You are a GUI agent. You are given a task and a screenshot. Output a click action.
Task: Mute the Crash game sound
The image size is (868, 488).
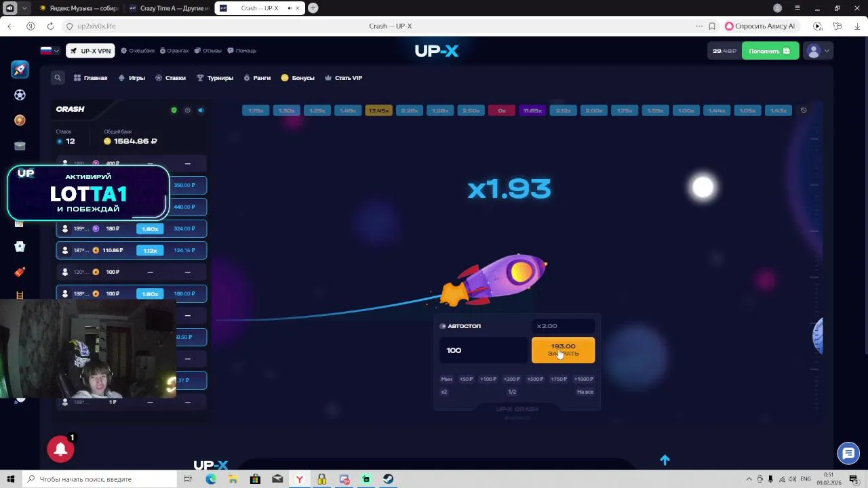pyautogui.click(x=201, y=110)
